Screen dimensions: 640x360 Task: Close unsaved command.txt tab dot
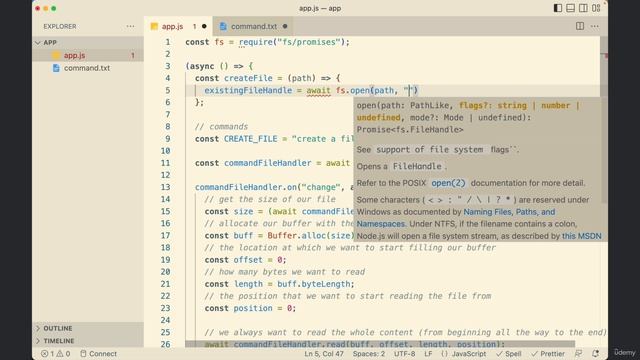(285, 26)
